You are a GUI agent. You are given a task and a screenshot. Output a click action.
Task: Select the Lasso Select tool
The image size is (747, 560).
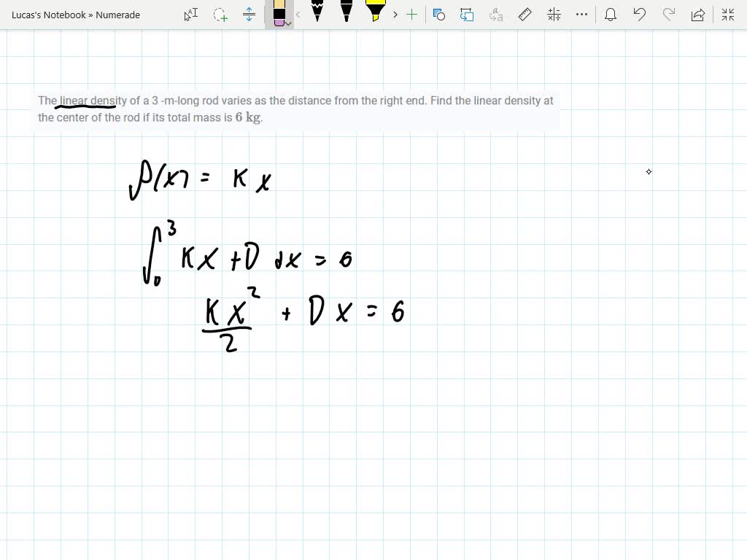(x=220, y=15)
